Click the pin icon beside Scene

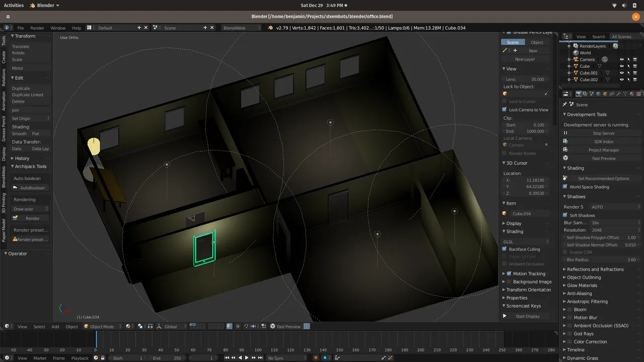point(565,105)
